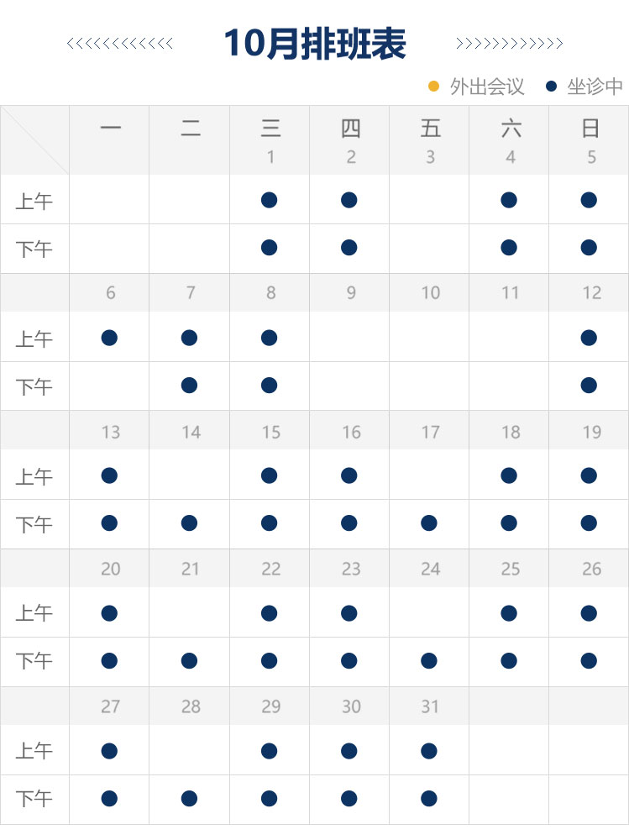Select the Saturday 25th morning dot
Screen dimensions: 629x840
509,613
